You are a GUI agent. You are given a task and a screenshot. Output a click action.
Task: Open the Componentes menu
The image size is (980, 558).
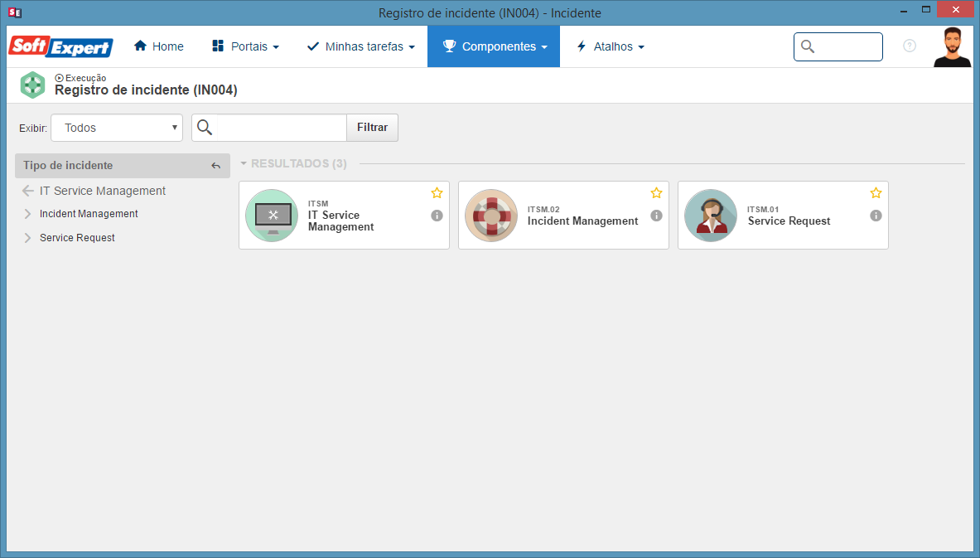tap(494, 46)
